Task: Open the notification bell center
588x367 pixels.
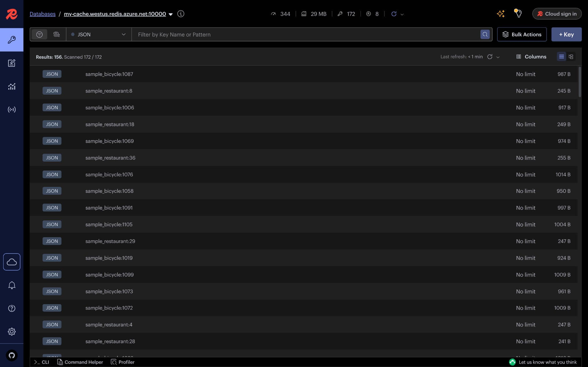Action: [11, 285]
